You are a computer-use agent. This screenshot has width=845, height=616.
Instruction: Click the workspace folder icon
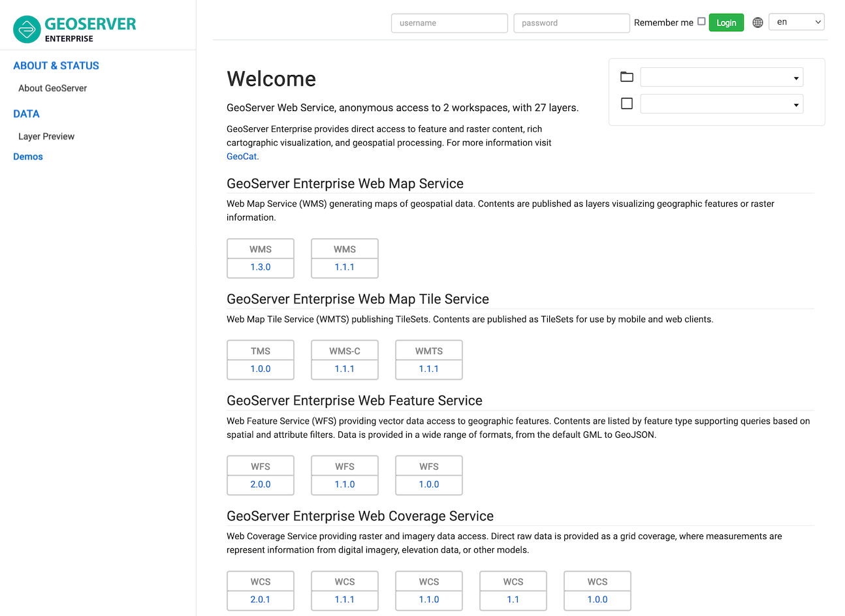tap(627, 77)
